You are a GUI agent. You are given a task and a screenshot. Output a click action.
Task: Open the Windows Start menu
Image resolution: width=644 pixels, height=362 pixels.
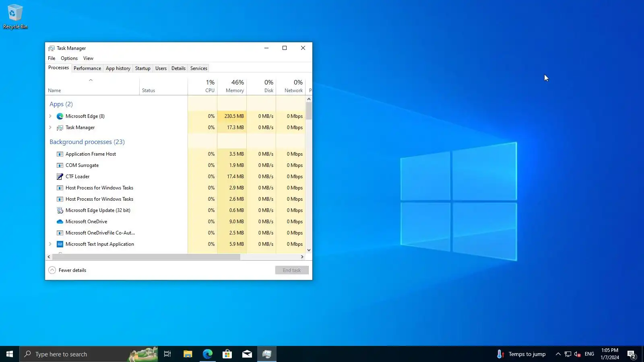[10, 354]
